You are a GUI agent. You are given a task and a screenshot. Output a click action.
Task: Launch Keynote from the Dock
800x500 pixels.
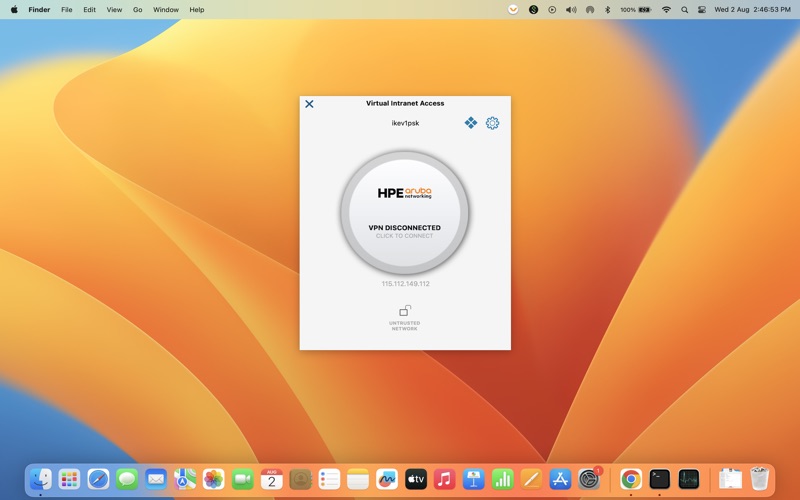[x=473, y=479]
